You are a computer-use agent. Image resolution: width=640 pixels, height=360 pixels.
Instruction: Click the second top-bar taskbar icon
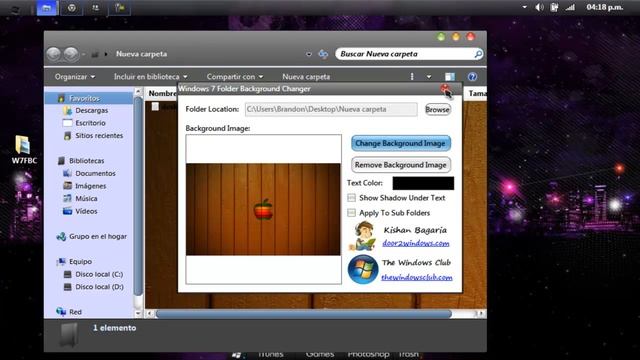pyautogui.click(x=71, y=8)
